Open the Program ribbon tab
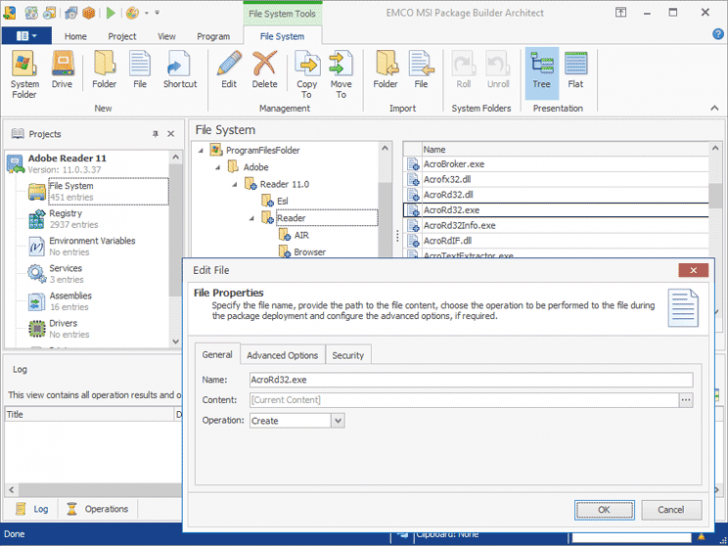Viewport: 728px width, 546px height. point(213,36)
